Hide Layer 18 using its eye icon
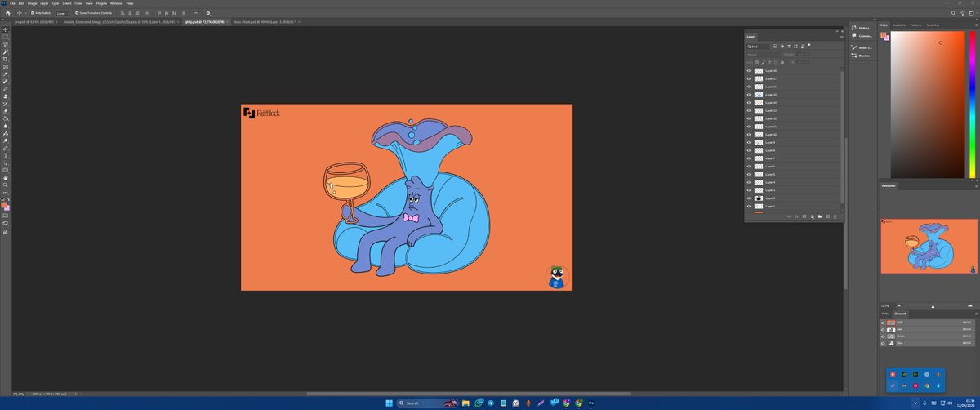 pos(749,71)
